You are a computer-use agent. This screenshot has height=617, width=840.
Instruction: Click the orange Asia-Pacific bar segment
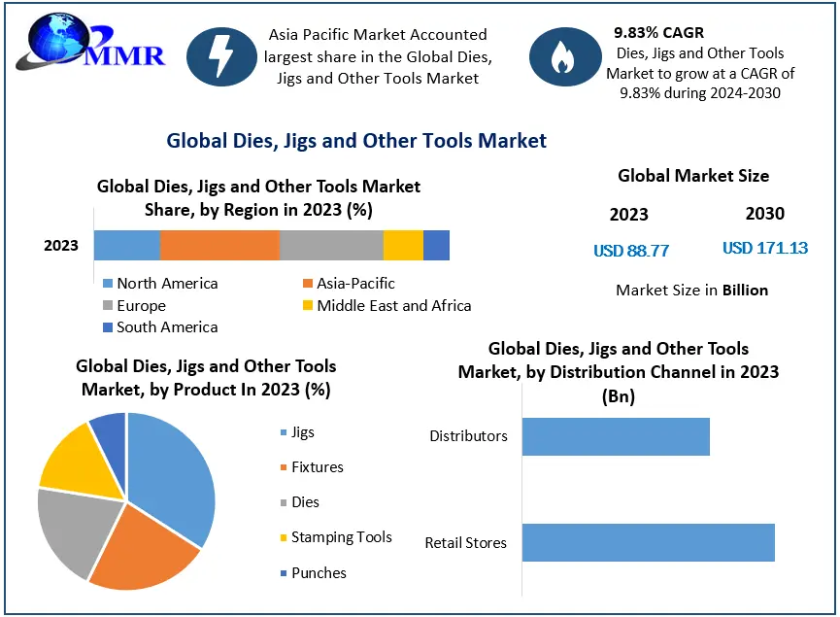pyautogui.click(x=219, y=246)
